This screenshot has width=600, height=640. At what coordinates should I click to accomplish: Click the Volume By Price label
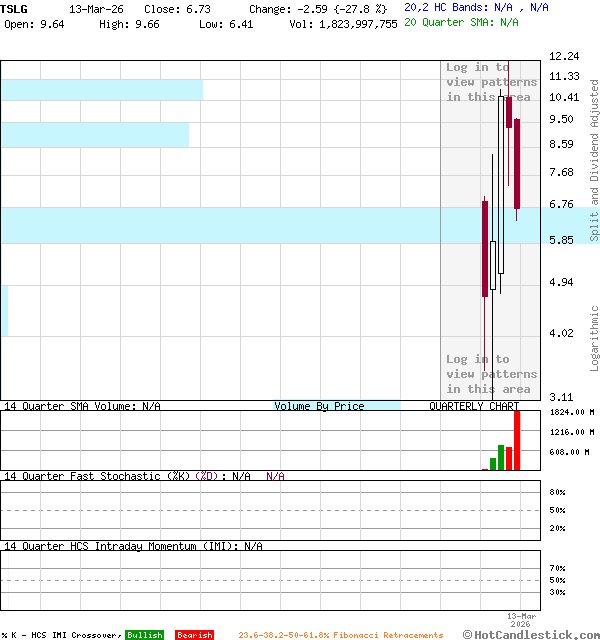click(320, 406)
